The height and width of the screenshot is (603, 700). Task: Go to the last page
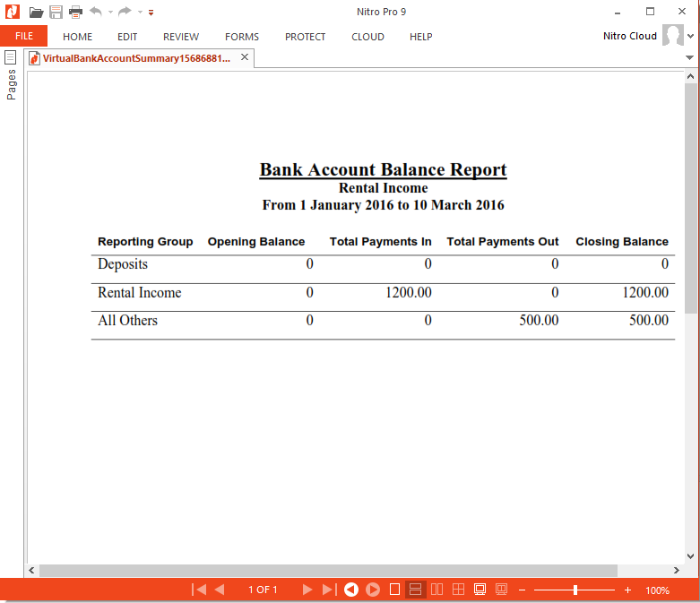point(330,590)
